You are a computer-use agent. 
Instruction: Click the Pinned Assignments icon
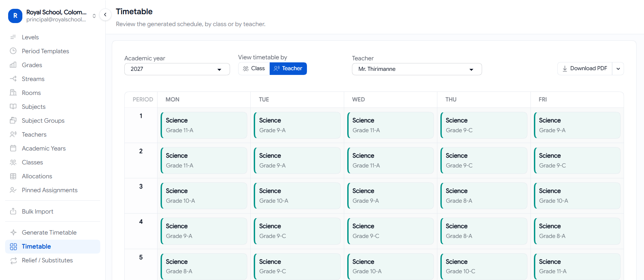(x=13, y=190)
